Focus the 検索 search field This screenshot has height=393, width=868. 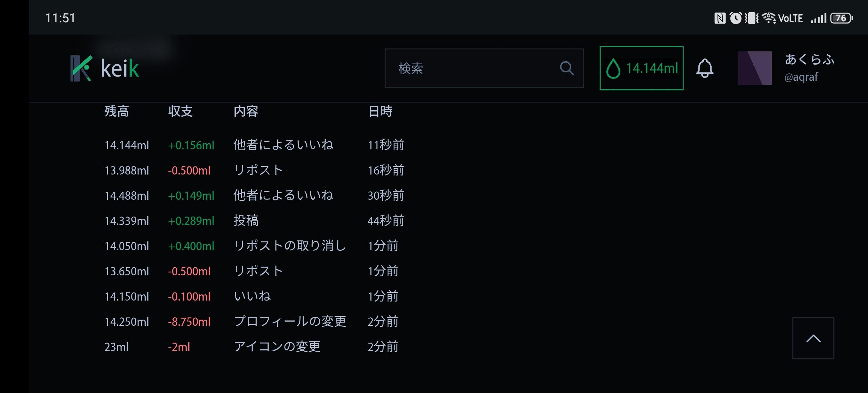pyautogui.click(x=472, y=68)
